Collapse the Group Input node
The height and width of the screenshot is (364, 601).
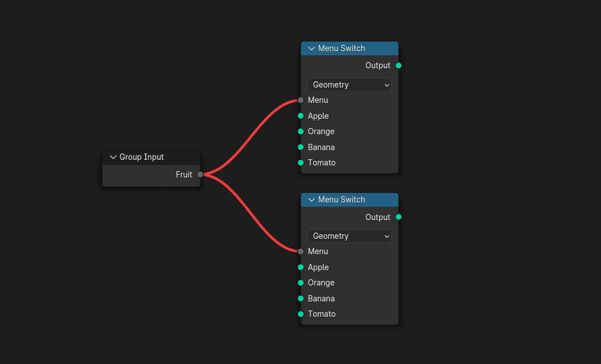113,157
